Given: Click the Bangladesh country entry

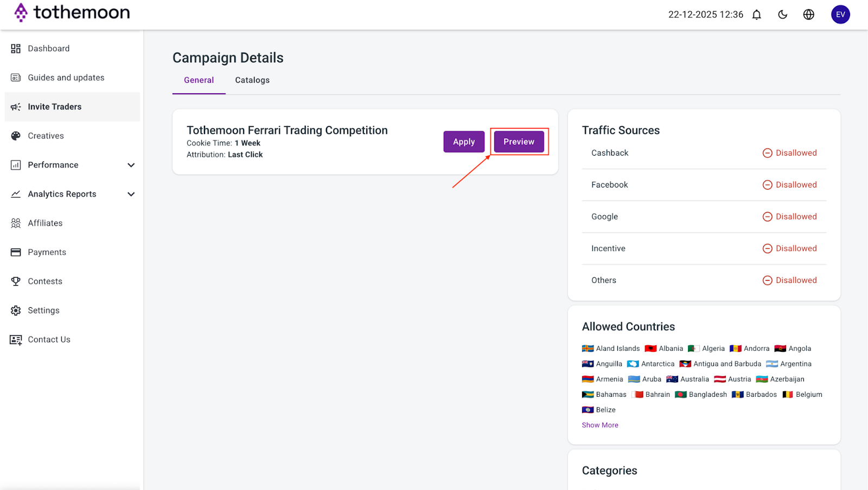Looking at the screenshot, I should tap(701, 395).
